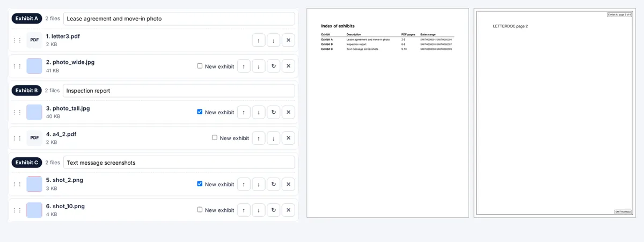Move photo_tall.jpg up
The image size is (644, 242).
[244, 112]
